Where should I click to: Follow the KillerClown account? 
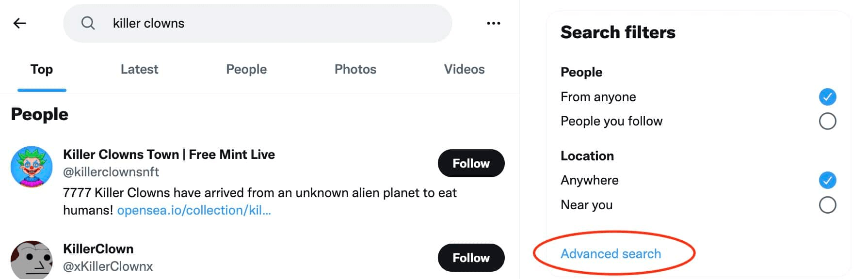[470, 258]
